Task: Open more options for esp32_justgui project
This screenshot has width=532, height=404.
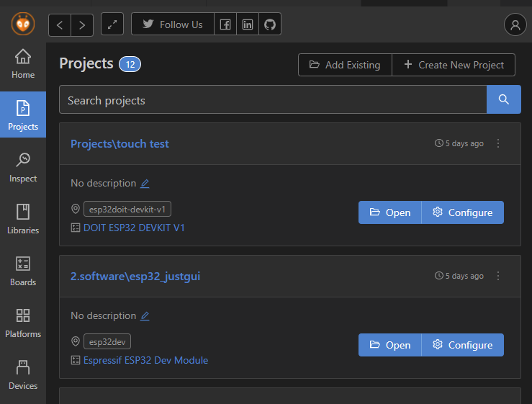Action: pyautogui.click(x=498, y=276)
